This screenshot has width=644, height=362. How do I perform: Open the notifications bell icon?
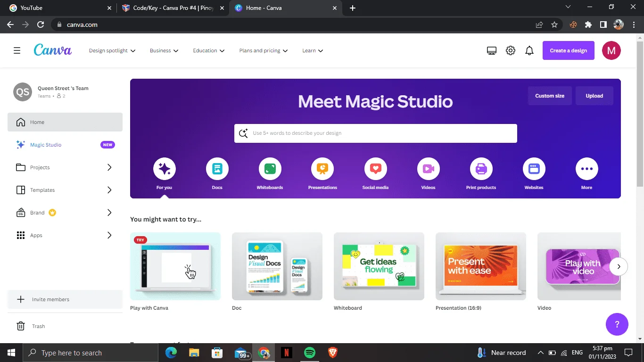(529, 50)
